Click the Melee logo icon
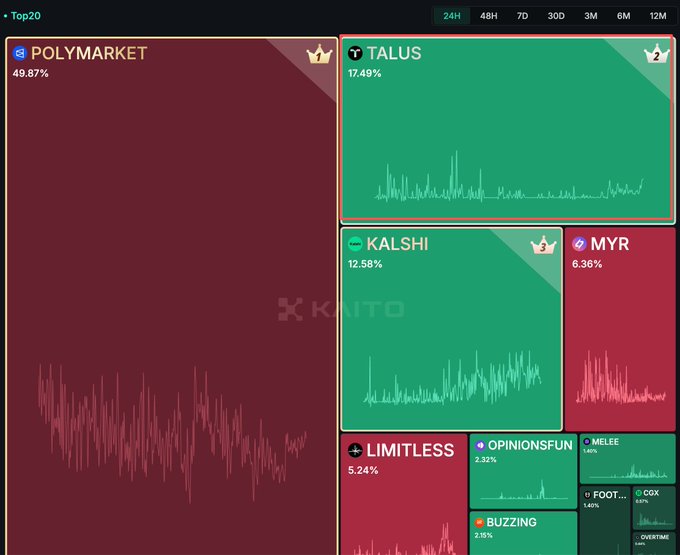Viewport: 680px width, 555px height. click(587, 441)
